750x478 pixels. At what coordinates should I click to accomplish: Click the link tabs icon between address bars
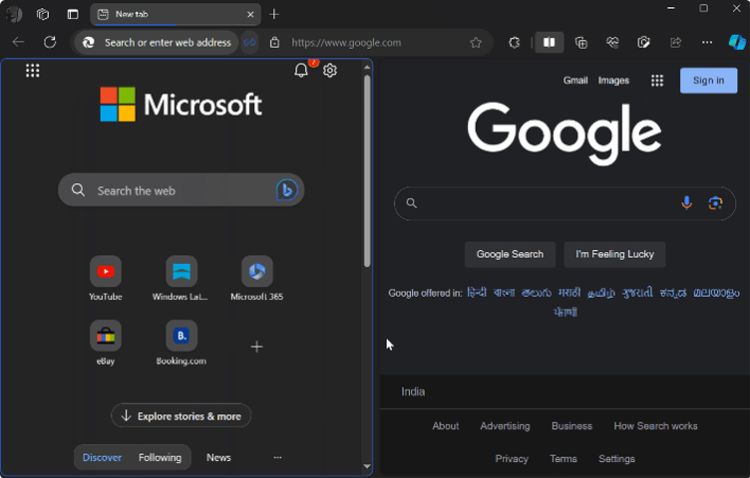click(x=250, y=43)
